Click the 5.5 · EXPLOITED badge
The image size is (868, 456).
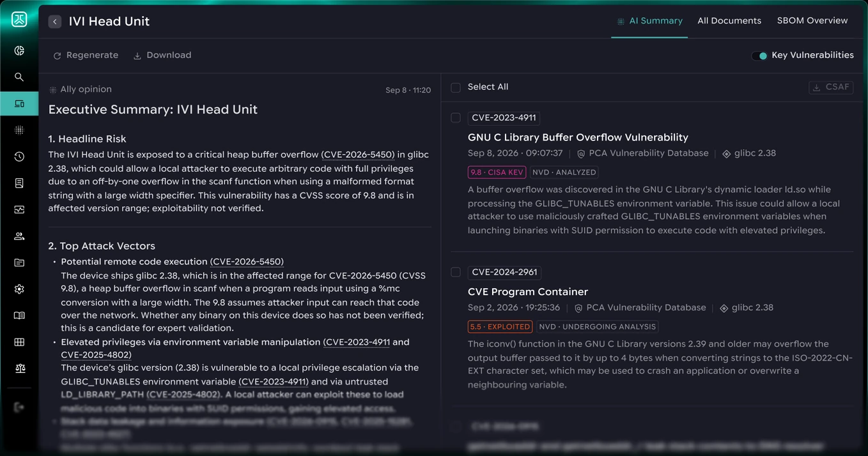click(x=500, y=326)
